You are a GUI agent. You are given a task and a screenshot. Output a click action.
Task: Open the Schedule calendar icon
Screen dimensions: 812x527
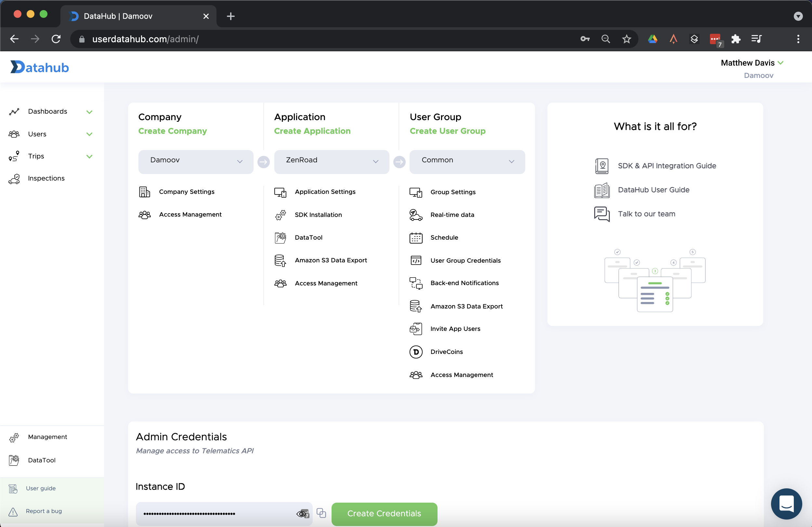[416, 238]
